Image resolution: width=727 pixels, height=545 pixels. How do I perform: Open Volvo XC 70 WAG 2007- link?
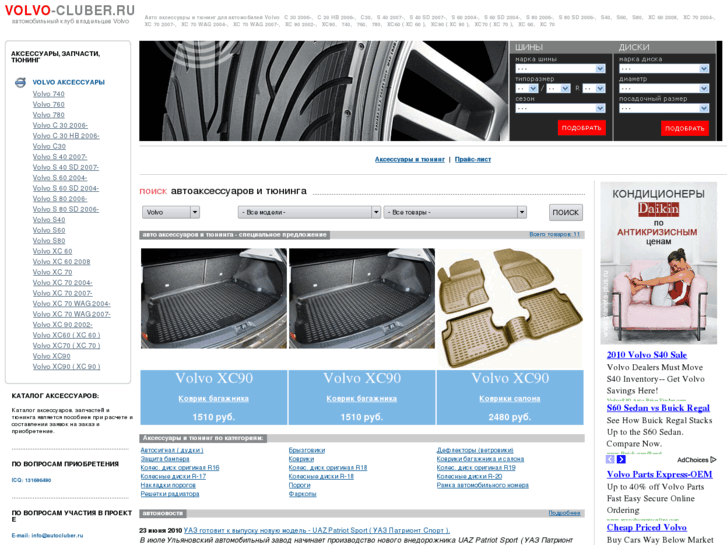tap(71, 314)
